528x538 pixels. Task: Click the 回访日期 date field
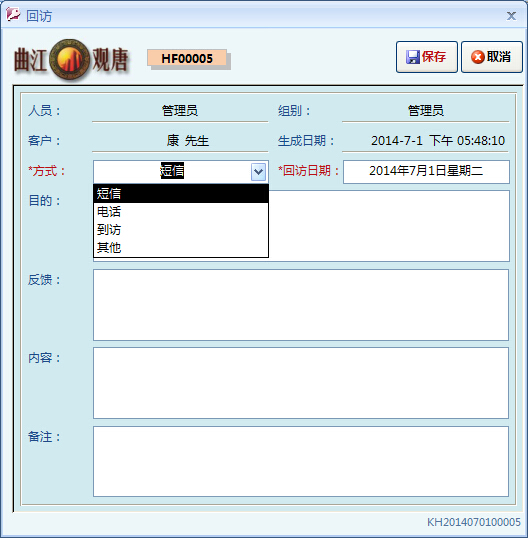pos(426,172)
